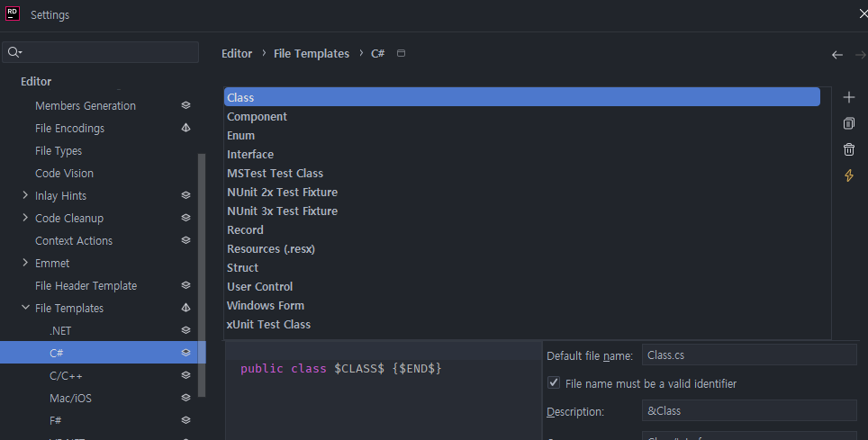Click the lightning bolt quick list icon
Image resolution: width=868 pixels, height=440 pixels.
(848, 175)
